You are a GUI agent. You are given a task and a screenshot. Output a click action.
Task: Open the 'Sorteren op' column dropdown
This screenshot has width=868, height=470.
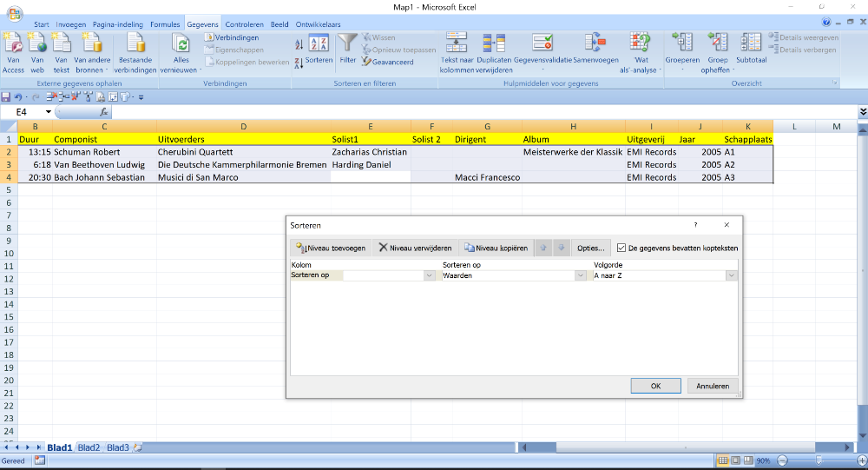point(429,275)
